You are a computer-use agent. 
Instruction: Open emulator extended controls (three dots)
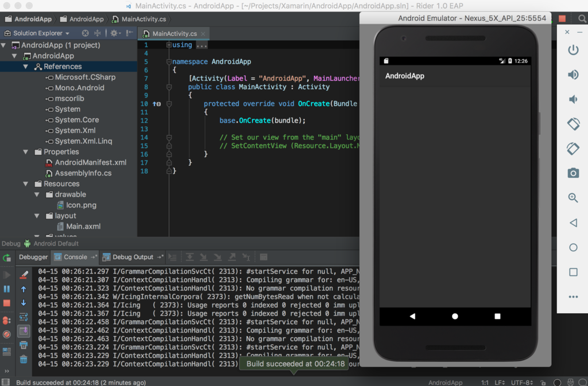pos(573,297)
